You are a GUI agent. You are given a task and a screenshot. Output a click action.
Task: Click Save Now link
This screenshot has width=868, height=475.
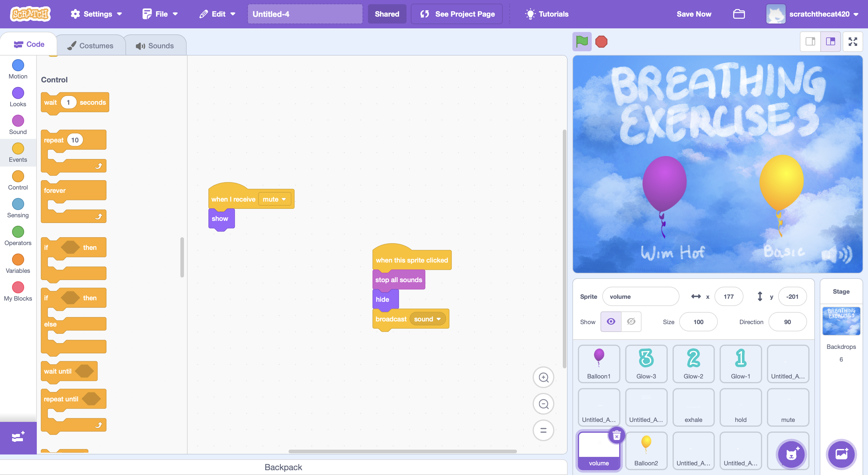coord(694,14)
